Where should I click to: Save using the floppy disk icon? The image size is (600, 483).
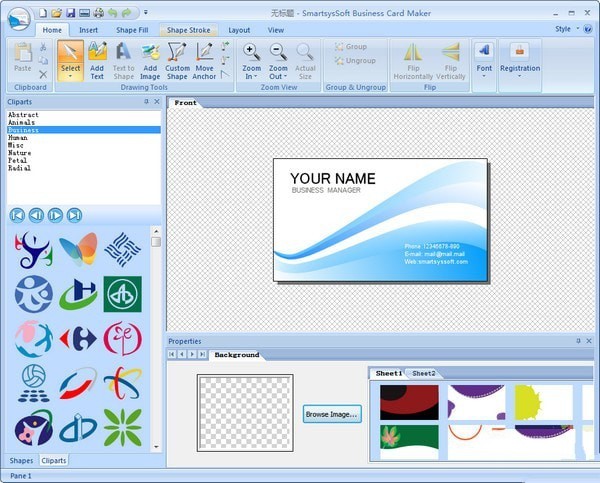71,13
